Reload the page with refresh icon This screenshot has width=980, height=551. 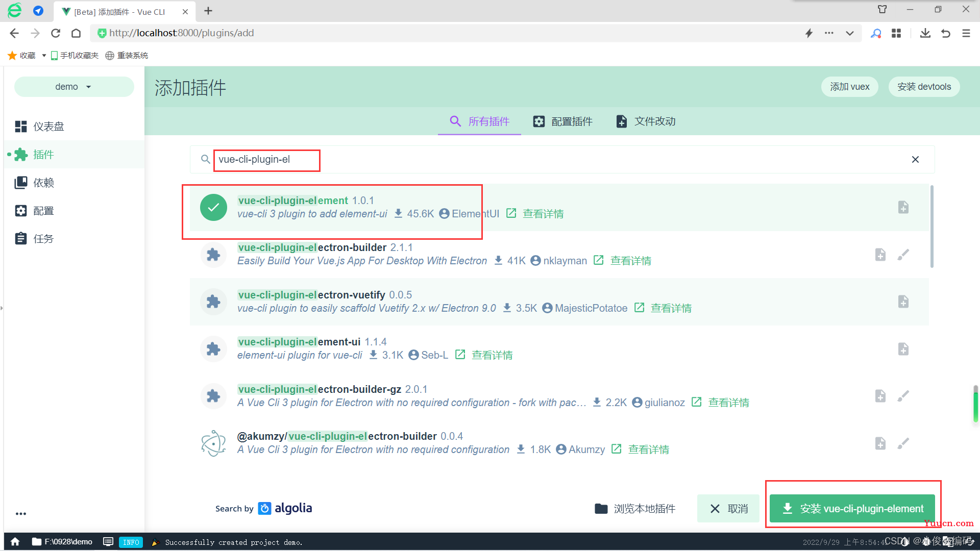click(x=56, y=33)
